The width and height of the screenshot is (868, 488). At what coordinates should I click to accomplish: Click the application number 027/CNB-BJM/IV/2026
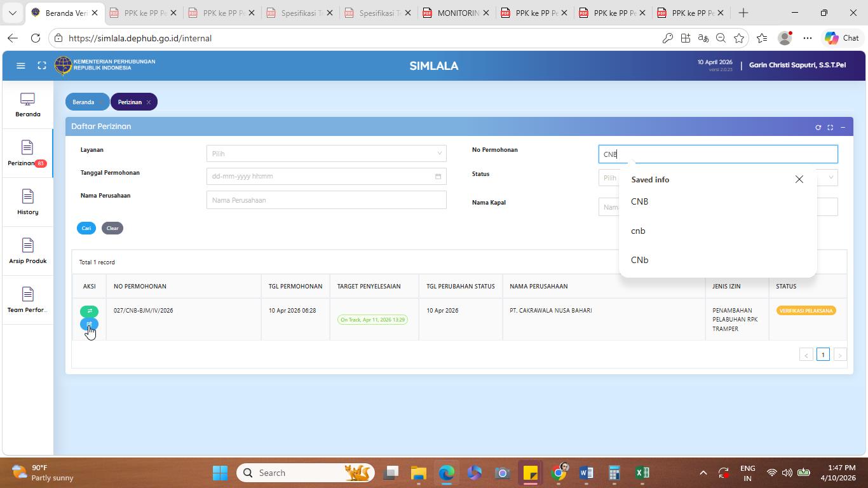tap(143, 311)
